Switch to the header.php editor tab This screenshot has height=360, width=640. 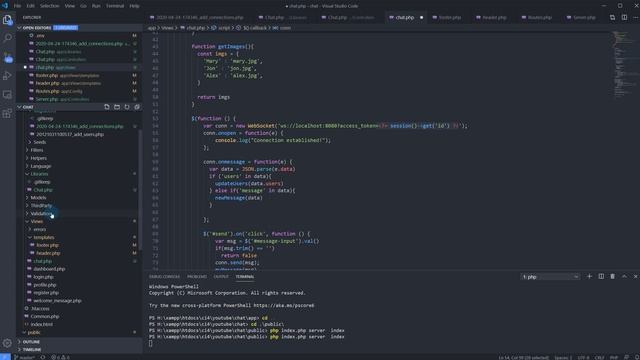point(494,18)
